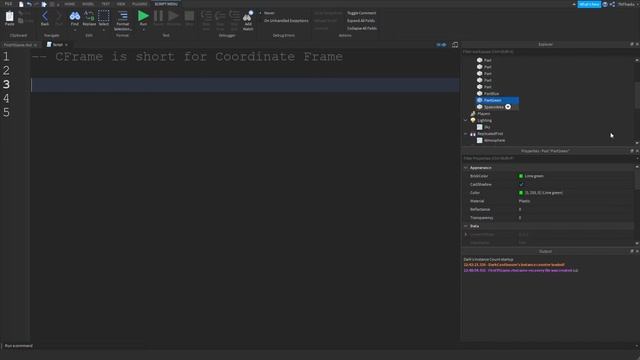The height and width of the screenshot is (360, 640).
Task: Click the Toggle Comment action
Action: tap(361, 13)
